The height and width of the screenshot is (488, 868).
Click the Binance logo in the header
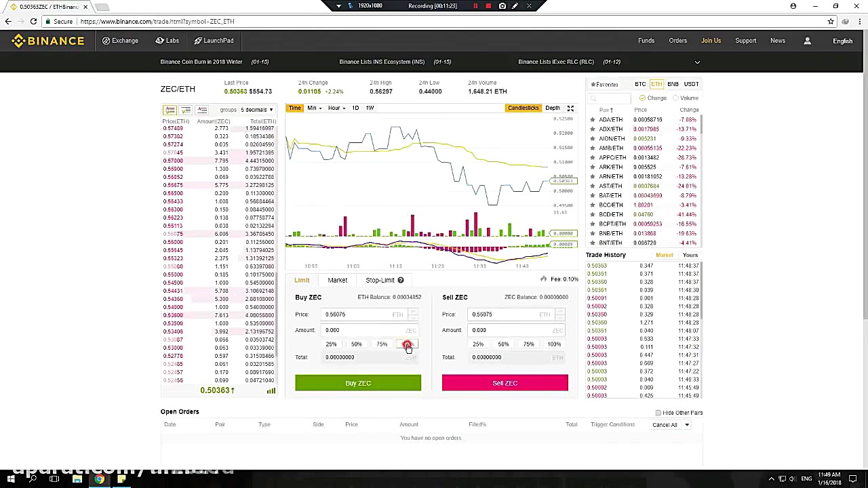click(47, 41)
